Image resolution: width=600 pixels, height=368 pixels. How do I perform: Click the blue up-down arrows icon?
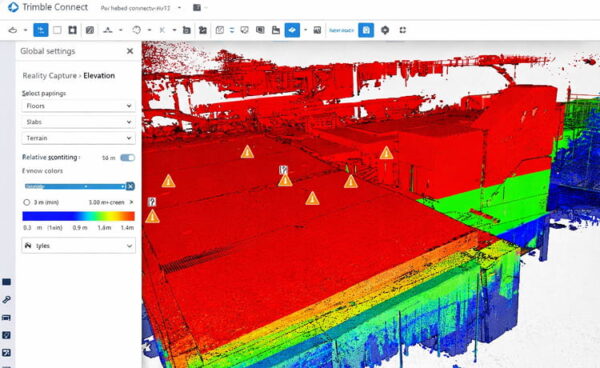click(x=232, y=30)
